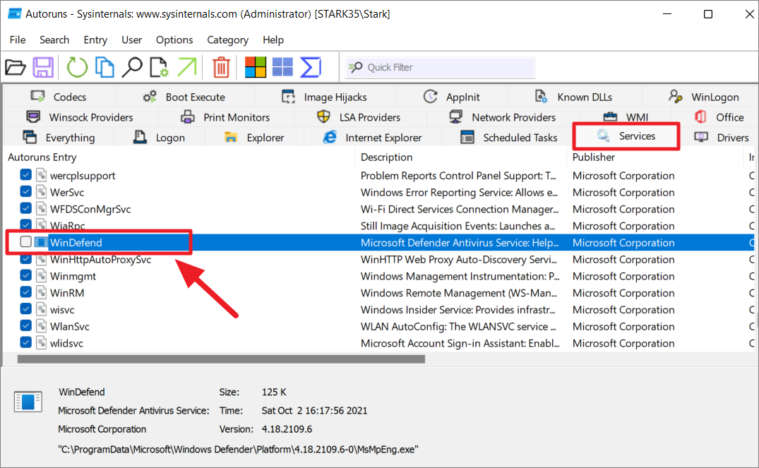
Task: Switch to the Codecs tab
Action: coord(59,97)
